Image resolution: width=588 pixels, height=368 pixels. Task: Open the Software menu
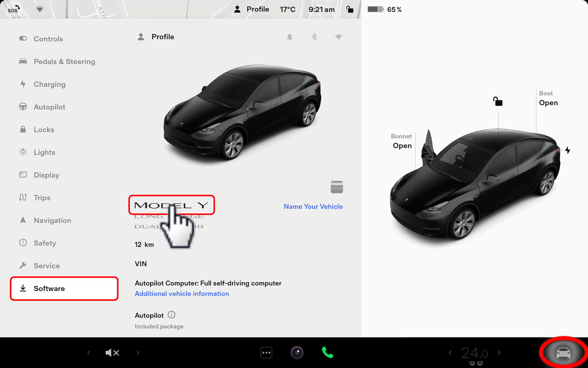coord(64,289)
